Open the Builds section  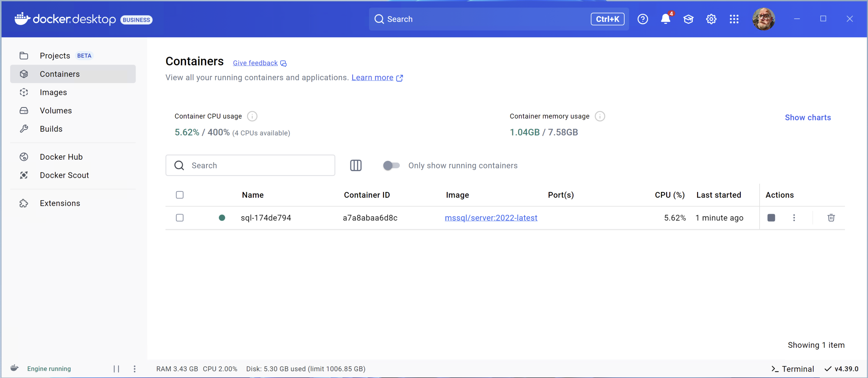[x=73, y=129]
